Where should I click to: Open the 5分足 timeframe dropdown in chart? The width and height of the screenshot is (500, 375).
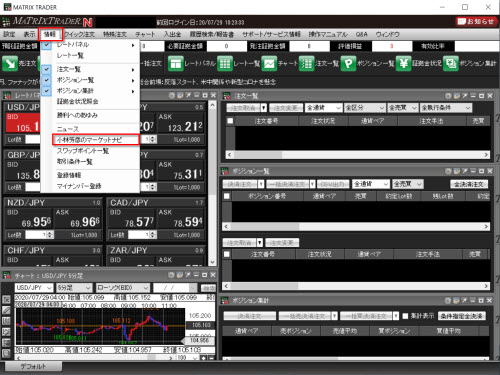pyautogui.click(x=74, y=287)
